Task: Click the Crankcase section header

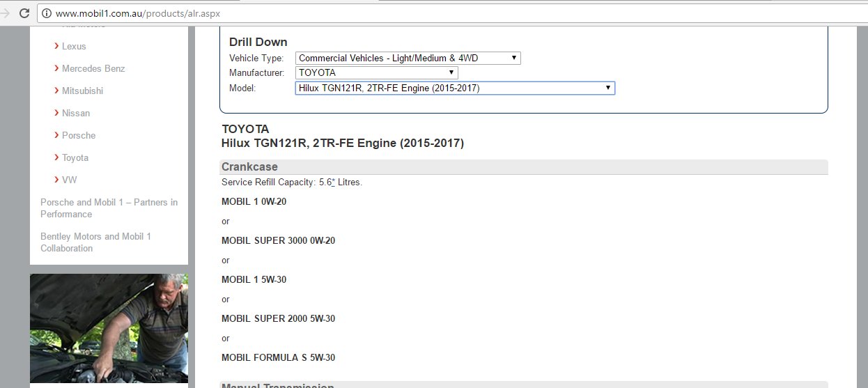Action: coord(524,166)
